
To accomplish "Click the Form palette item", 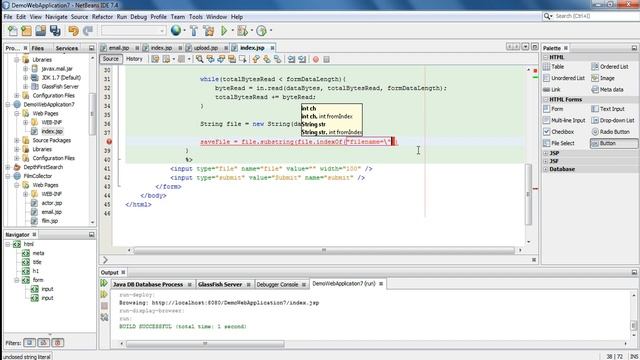I will pyautogui.click(x=553, y=109).
